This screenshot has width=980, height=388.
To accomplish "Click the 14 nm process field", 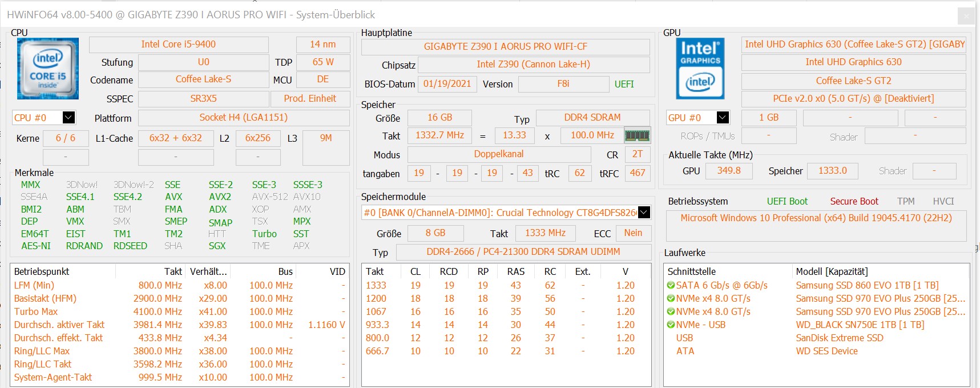I will (323, 45).
